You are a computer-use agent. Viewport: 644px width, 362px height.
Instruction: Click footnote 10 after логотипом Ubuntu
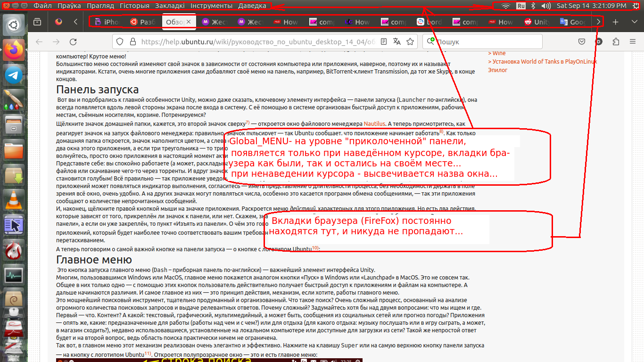click(315, 248)
